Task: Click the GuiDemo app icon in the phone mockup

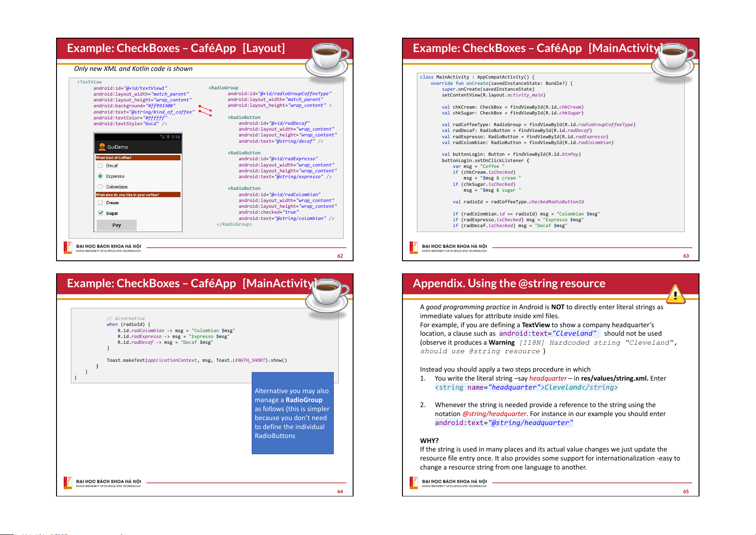Action: (x=102, y=147)
